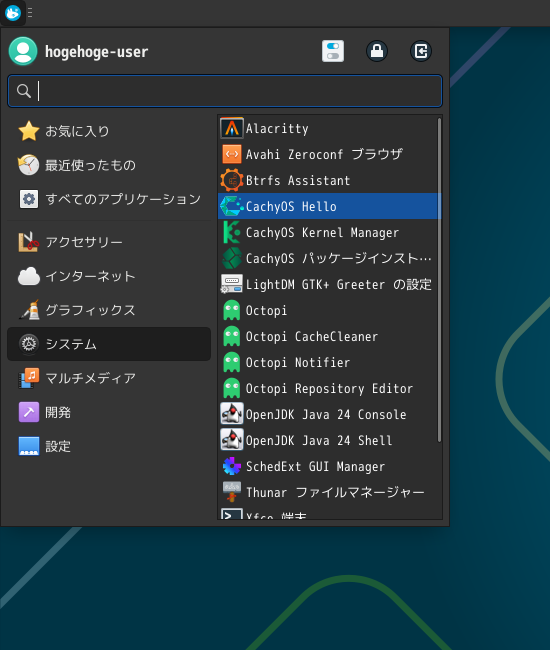This screenshot has height=650, width=550.
Task: Open LightDM GTK+ Greeter の設定 text
Action: point(339,284)
